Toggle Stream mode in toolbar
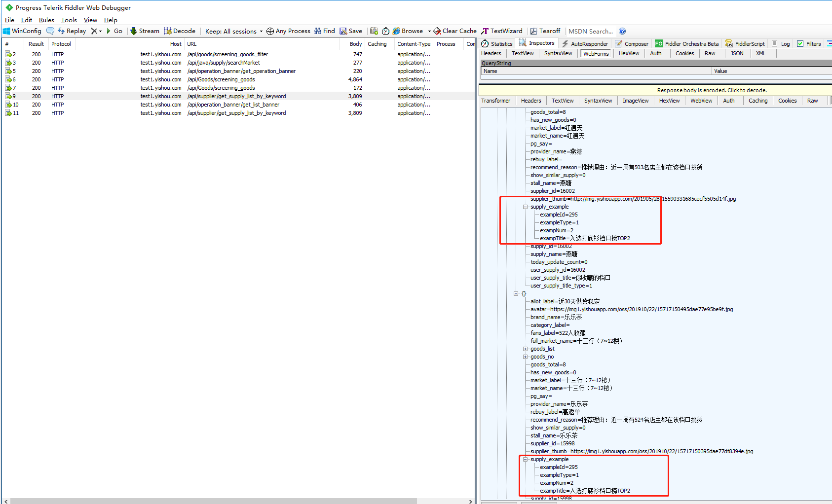The image size is (832, 504). [145, 31]
